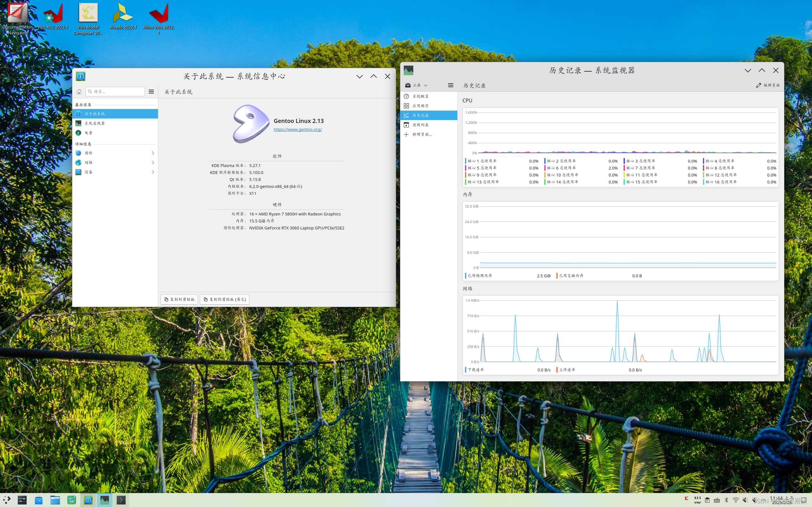Open the System Monitor hamburger menu

pyautogui.click(x=451, y=85)
